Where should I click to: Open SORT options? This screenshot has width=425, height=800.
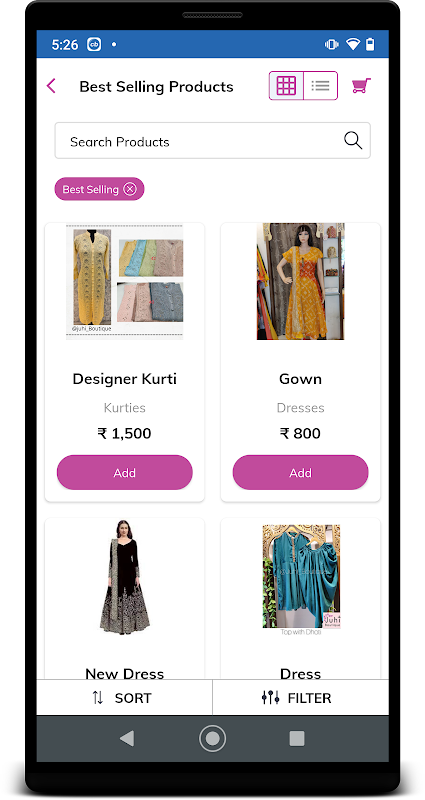[x=124, y=697]
